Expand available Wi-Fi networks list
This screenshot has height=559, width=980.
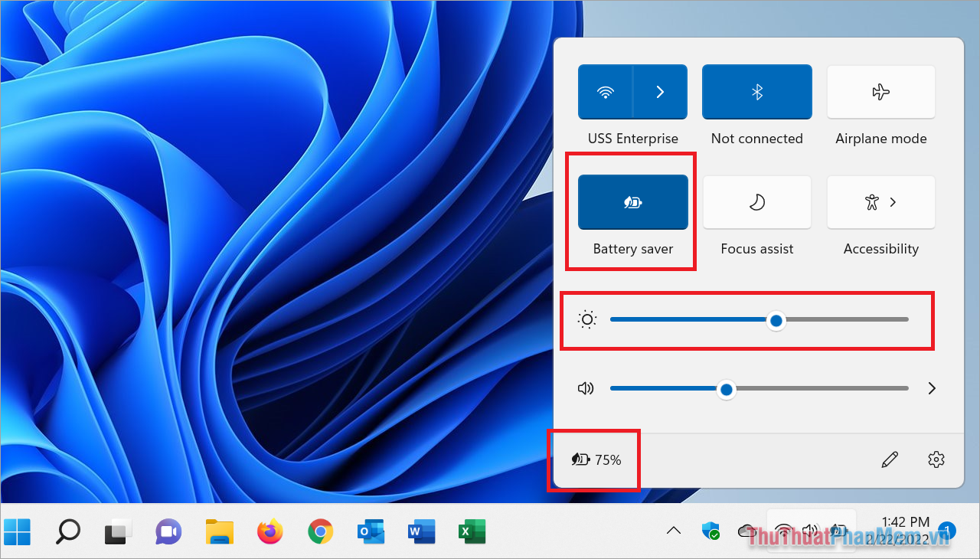(660, 92)
